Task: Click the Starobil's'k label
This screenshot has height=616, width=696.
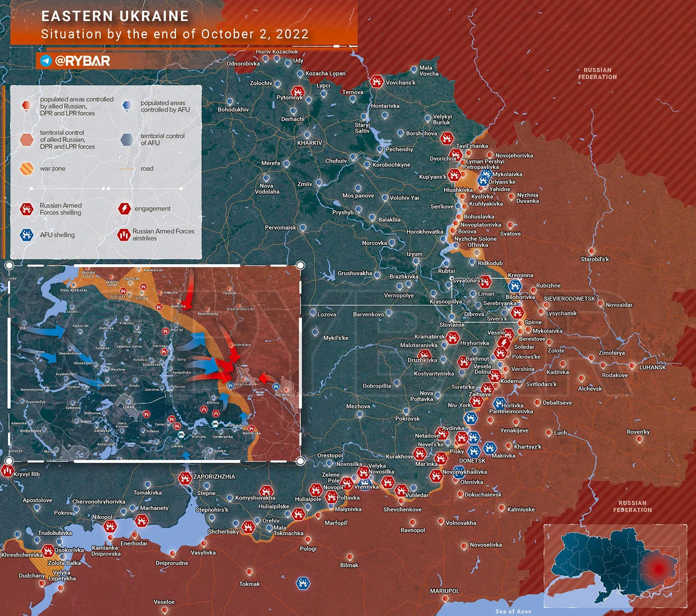Action: coord(595,259)
